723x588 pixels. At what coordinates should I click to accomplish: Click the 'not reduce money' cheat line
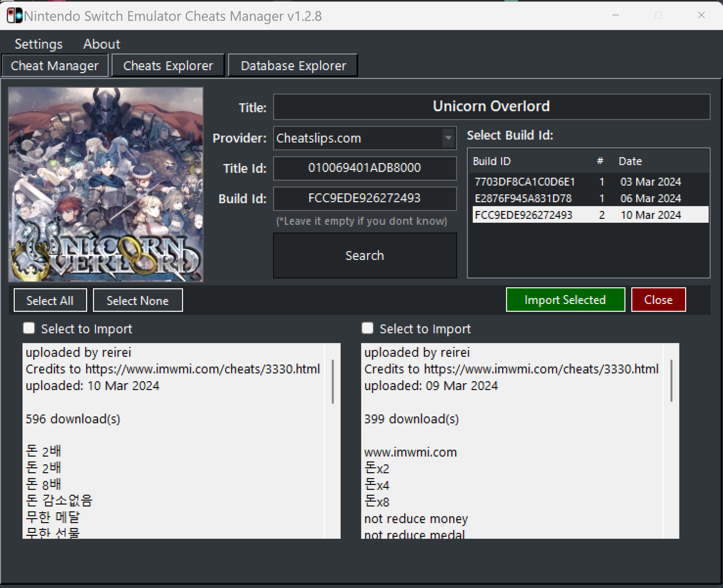pos(416,519)
